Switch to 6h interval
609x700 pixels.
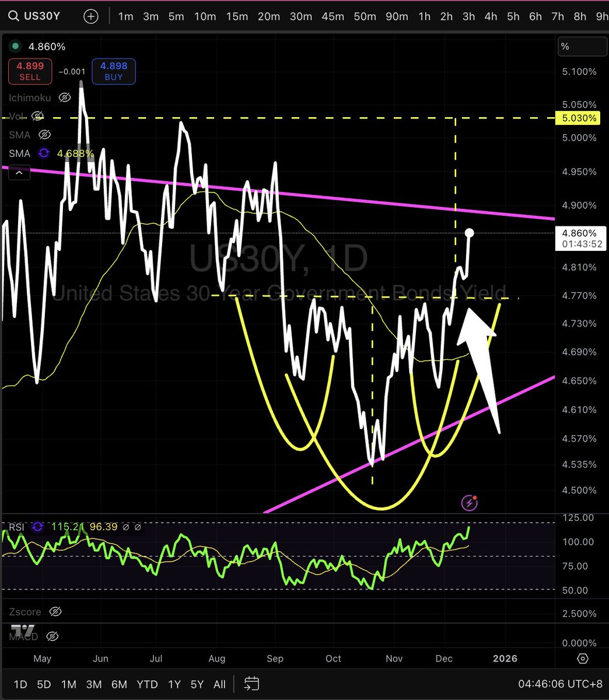click(x=535, y=16)
